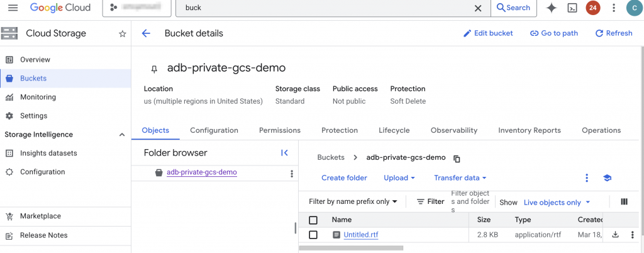644x253 pixels.
Task: Select all objects with header checkbox
Action: [313, 220]
